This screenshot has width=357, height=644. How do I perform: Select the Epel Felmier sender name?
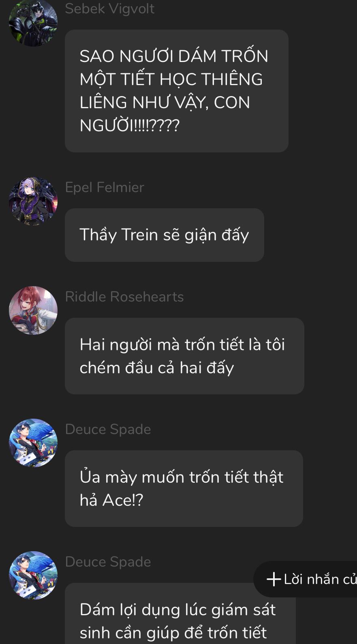(x=105, y=187)
